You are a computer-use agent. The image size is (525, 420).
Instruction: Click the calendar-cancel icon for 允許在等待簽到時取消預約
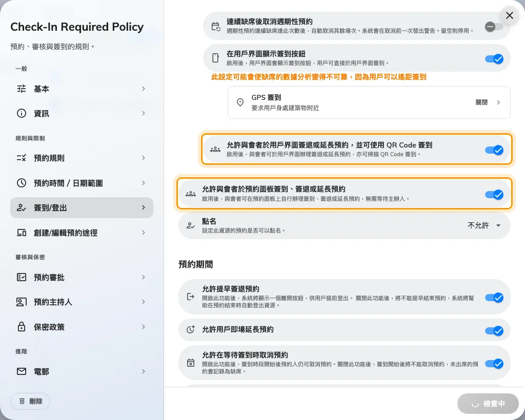[x=191, y=363]
